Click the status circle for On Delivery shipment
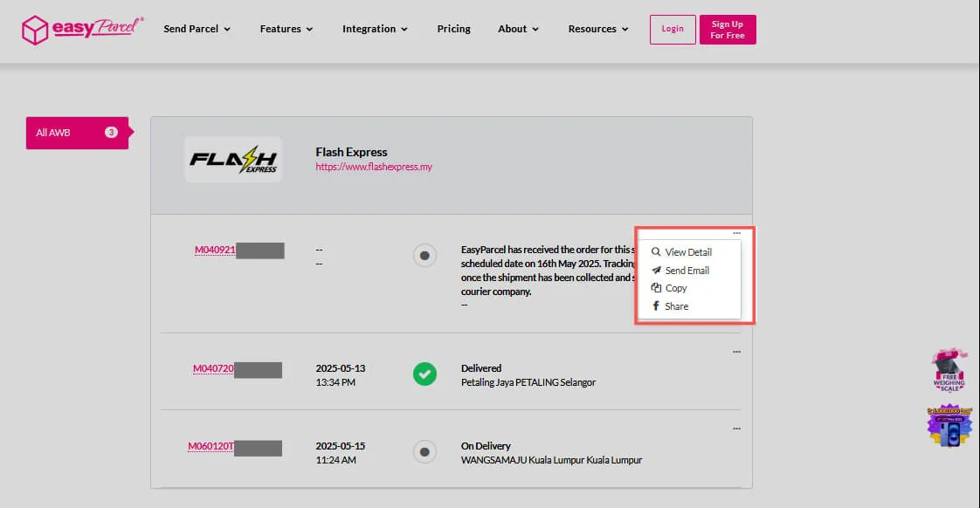Image resolution: width=980 pixels, height=508 pixels. (424, 452)
